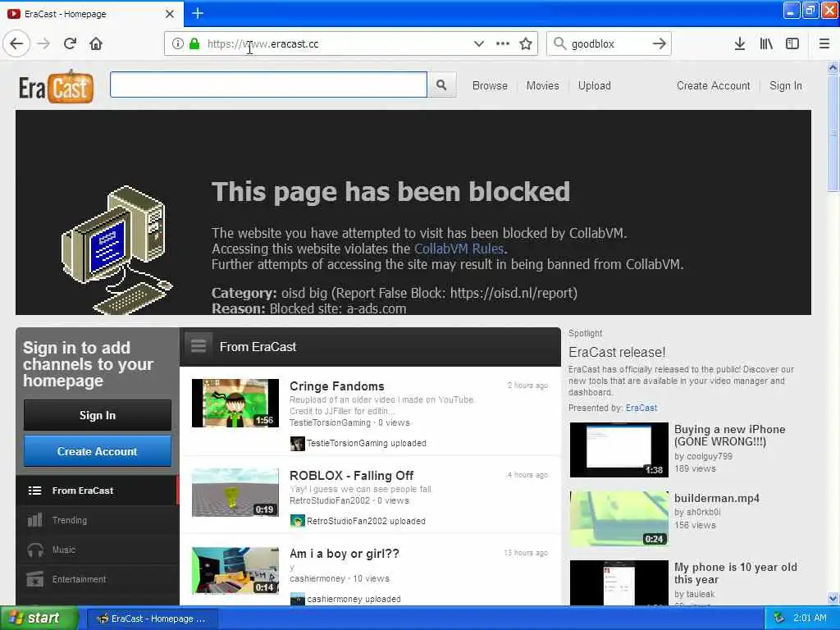Open My phone is 10 year old video
This screenshot has width=840, height=630.
coord(736,573)
